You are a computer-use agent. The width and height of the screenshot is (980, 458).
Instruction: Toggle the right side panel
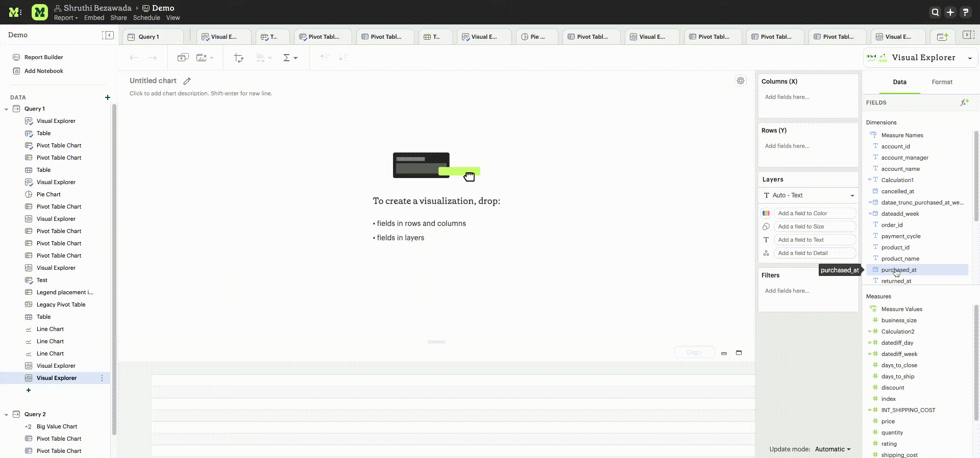click(x=968, y=35)
